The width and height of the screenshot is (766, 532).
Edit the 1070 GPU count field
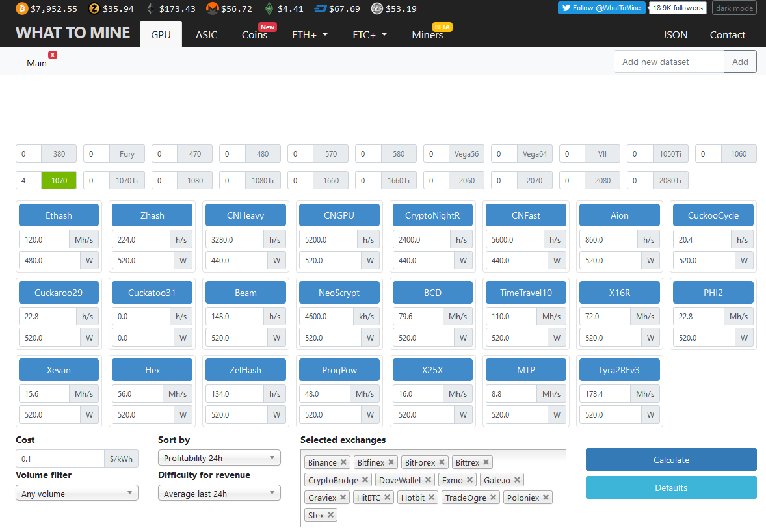pos(29,180)
